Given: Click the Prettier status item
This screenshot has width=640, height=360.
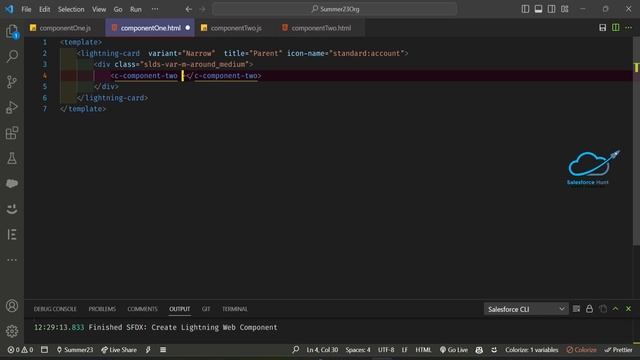Looking at the screenshot, I should tap(618, 350).
